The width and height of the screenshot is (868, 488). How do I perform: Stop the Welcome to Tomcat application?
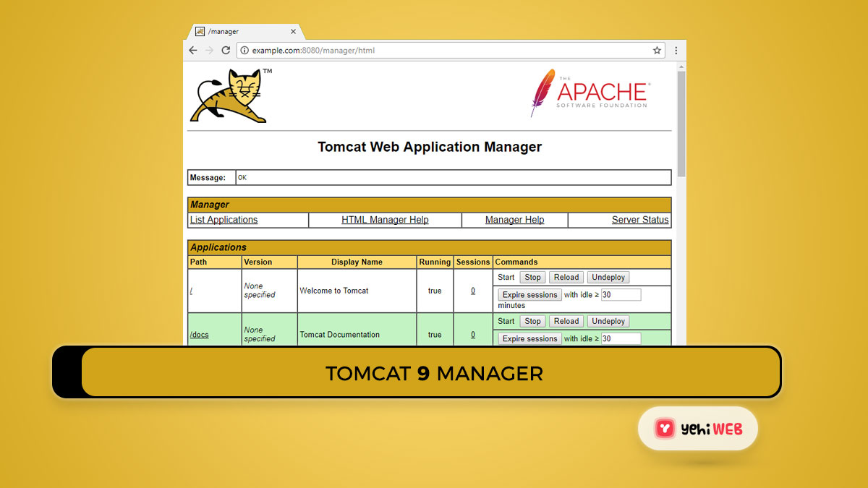point(532,277)
